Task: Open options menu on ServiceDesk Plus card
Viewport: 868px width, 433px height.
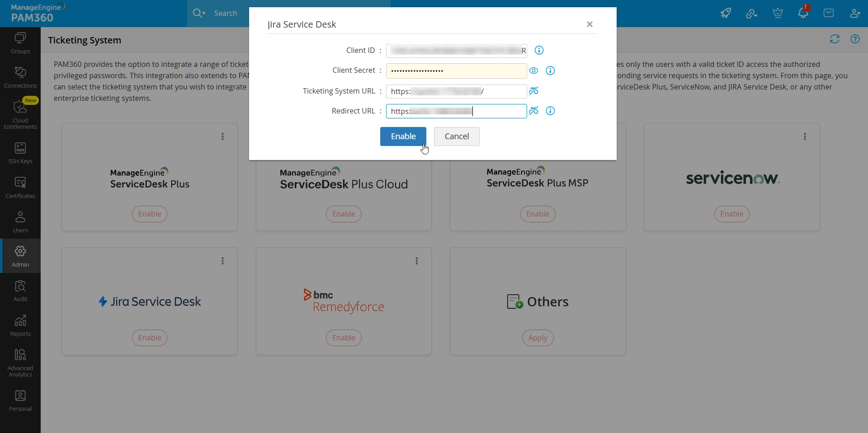Action: pyautogui.click(x=222, y=136)
